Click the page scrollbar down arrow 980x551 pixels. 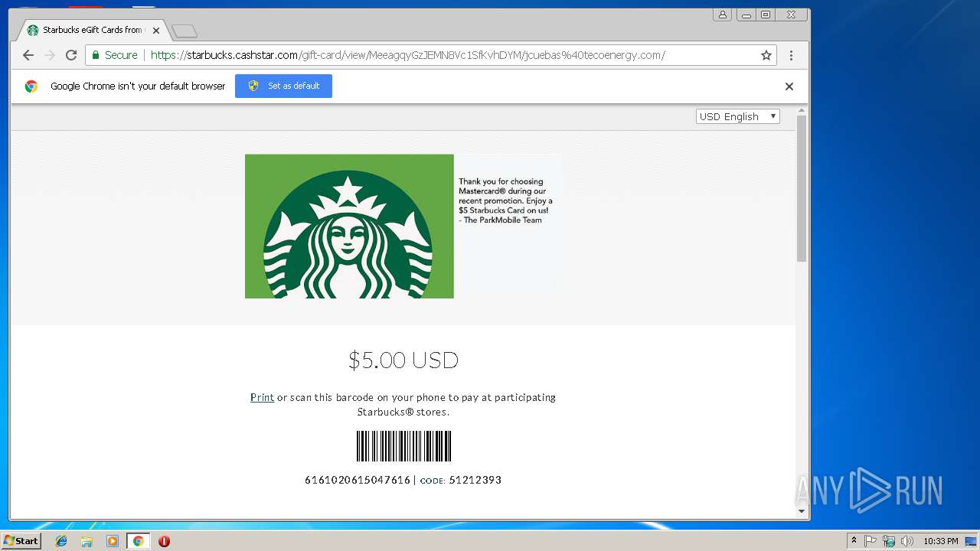(802, 511)
